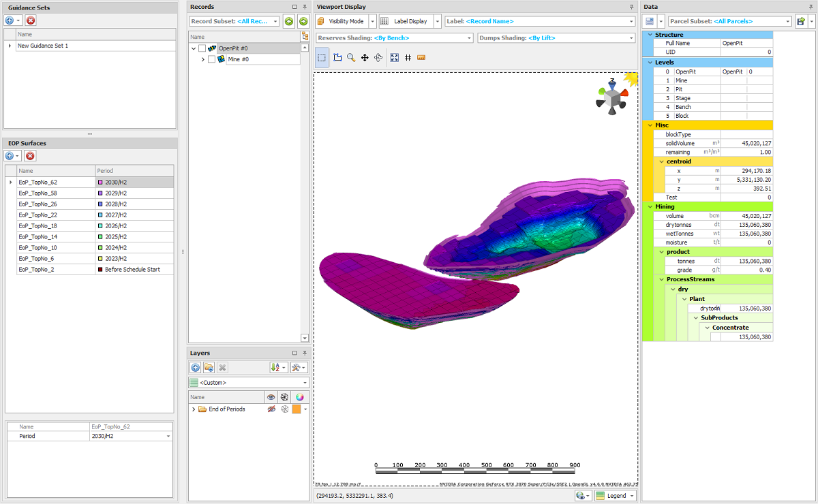This screenshot has height=504, width=818.
Task: Add a new layer folder in Layers
Action: [209, 367]
